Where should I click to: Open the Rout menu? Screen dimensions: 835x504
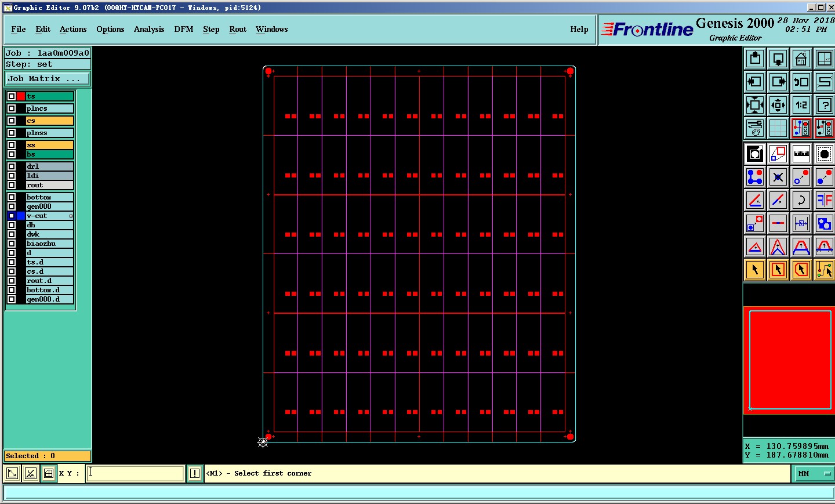(x=238, y=30)
